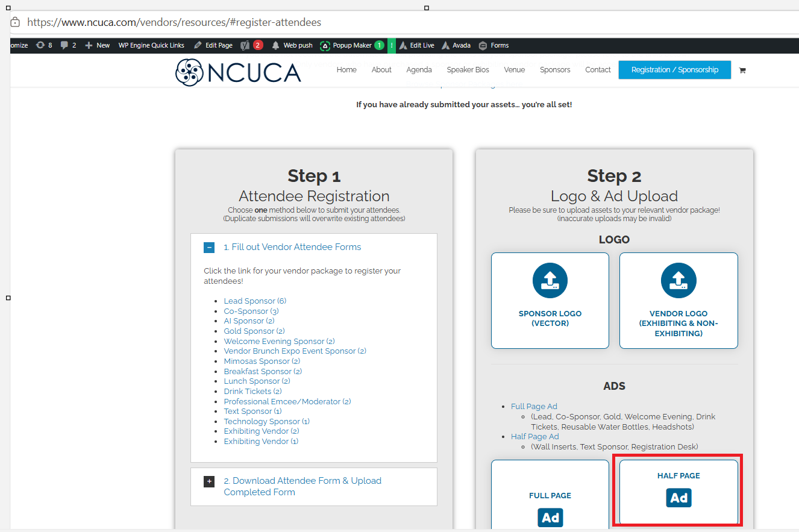Open WP Engine Quick Links menu
Image resolution: width=799 pixels, height=532 pixels.
point(151,45)
